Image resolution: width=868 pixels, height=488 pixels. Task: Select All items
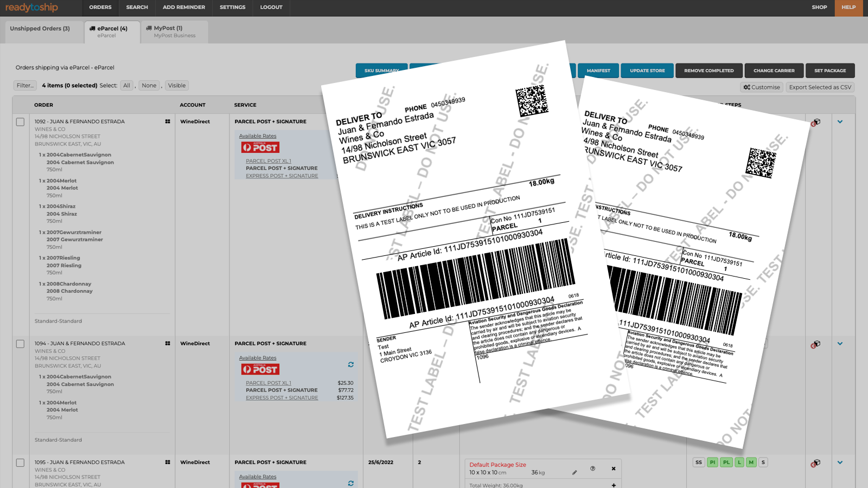click(127, 86)
